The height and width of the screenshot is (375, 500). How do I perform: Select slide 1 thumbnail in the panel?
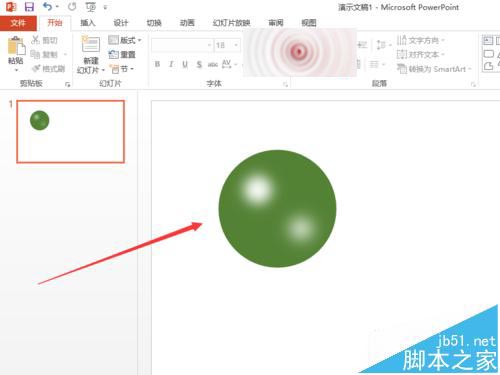(71, 131)
